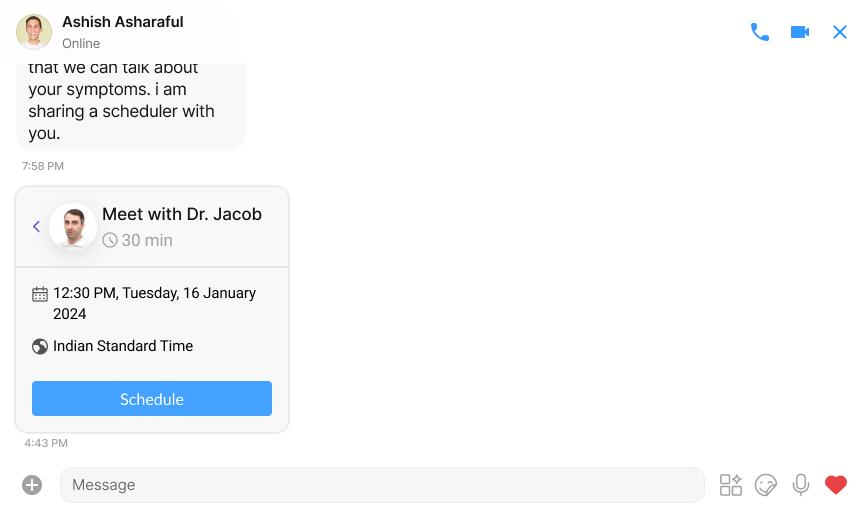The width and height of the screenshot is (868, 517).
Task: Click the calendar icon beside the date
Action: click(x=40, y=294)
